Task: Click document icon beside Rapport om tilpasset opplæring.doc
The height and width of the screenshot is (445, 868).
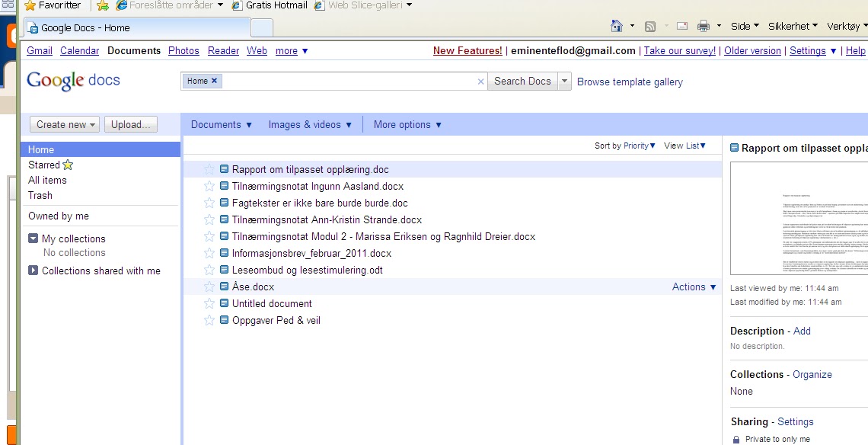Action: [x=224, y=169]
